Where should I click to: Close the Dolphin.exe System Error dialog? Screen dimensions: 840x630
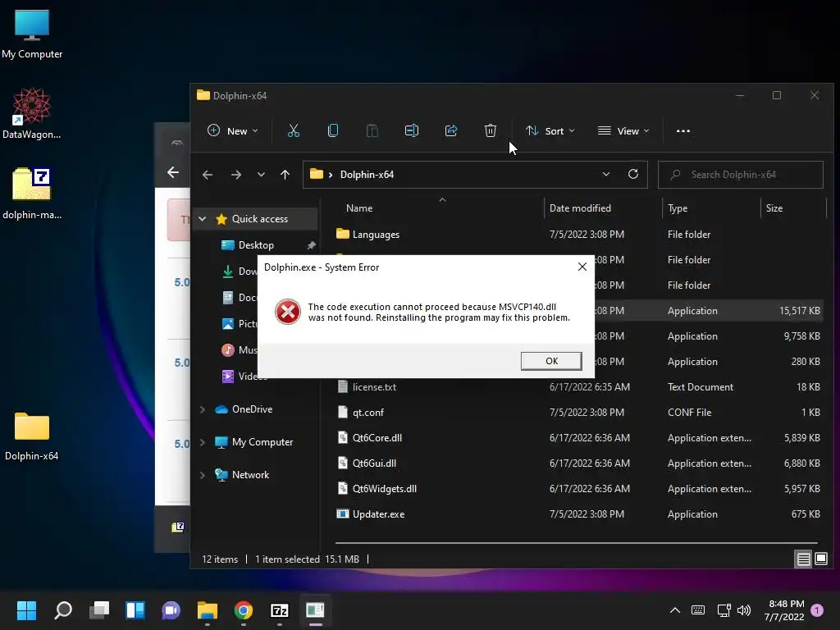click(582, 267)
